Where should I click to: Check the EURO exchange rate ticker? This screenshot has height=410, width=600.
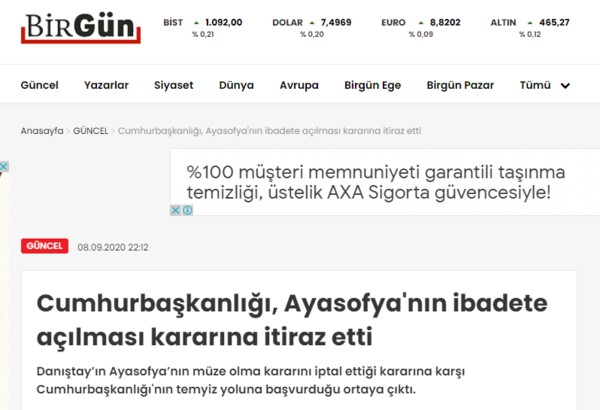point(421,28)
